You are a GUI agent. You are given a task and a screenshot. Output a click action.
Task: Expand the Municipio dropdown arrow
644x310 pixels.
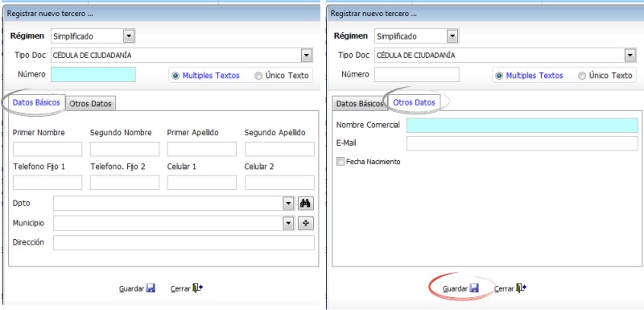coord(289,223)
